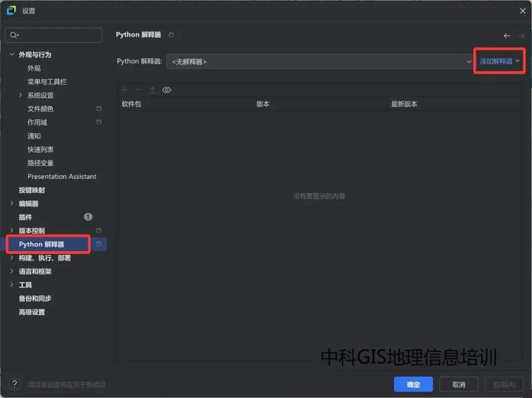Viewport: 532px width, 398px height.
Task: Open the 高级设置 page
Action: pyautogui.click(x=32, y=312)
